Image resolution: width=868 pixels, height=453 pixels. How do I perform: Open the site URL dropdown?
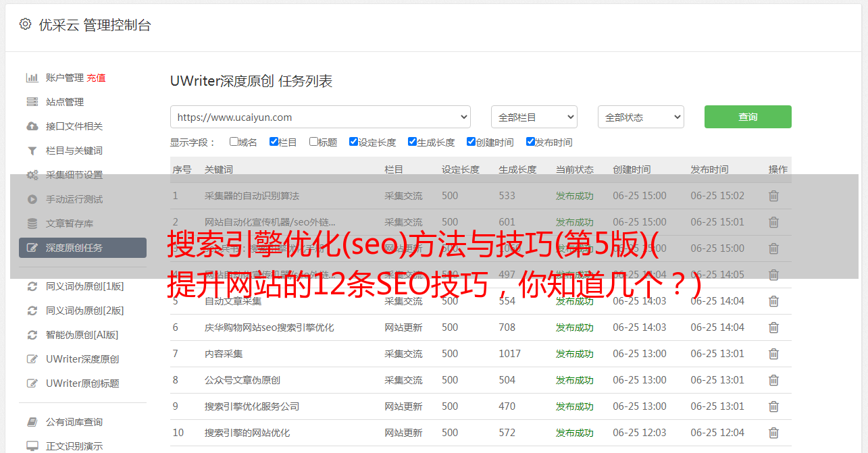[x=320, y=117]
